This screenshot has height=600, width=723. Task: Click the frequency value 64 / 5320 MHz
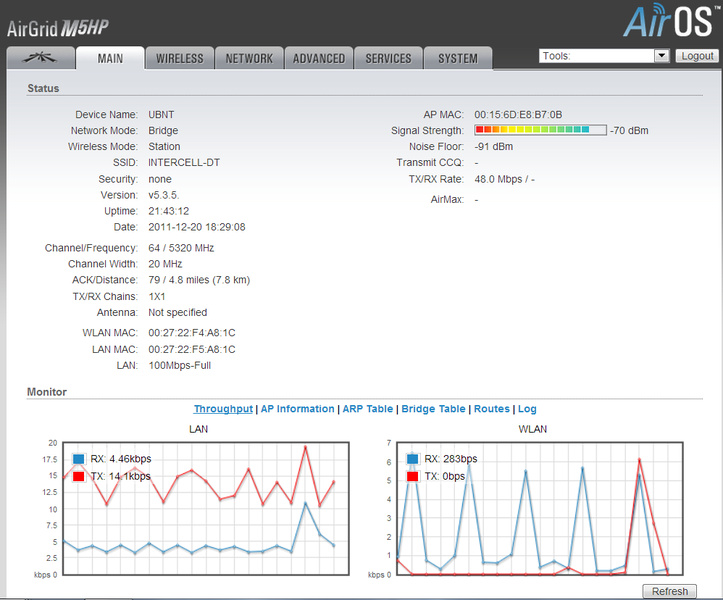pyautogui.click(x=181, y=248)
